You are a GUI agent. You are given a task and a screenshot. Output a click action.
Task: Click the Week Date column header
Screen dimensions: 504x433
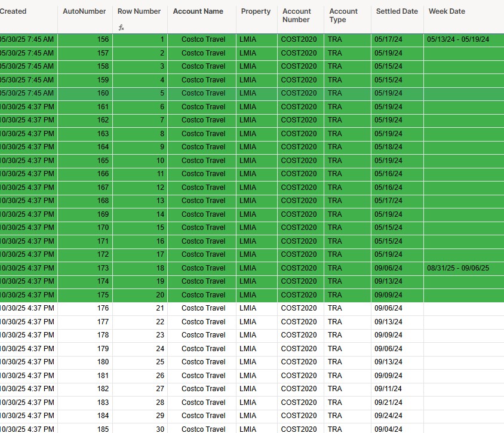coord(447,11)
